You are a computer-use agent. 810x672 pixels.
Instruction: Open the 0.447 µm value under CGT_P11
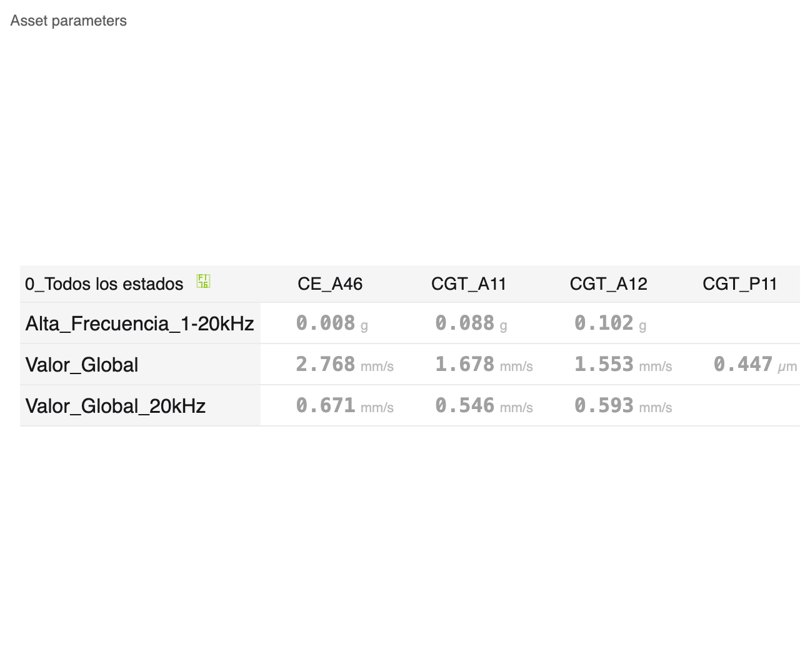coord(756,364)
